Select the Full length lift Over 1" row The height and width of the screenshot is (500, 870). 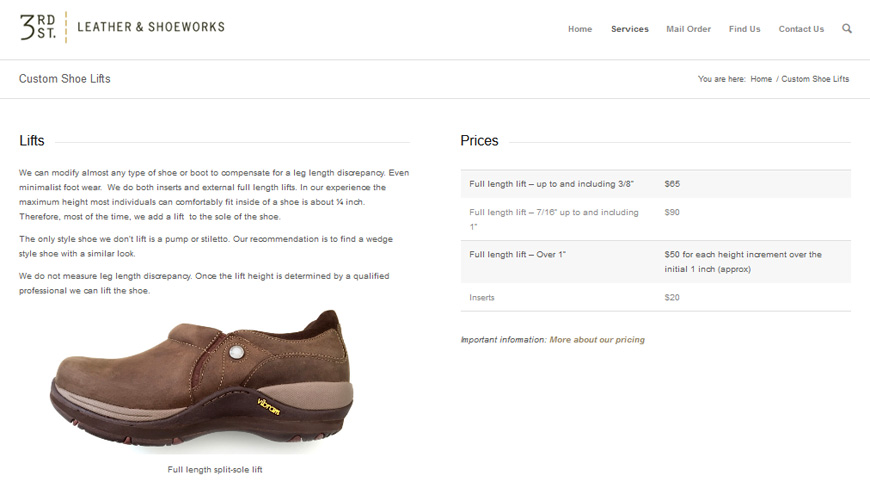[655, 262]
